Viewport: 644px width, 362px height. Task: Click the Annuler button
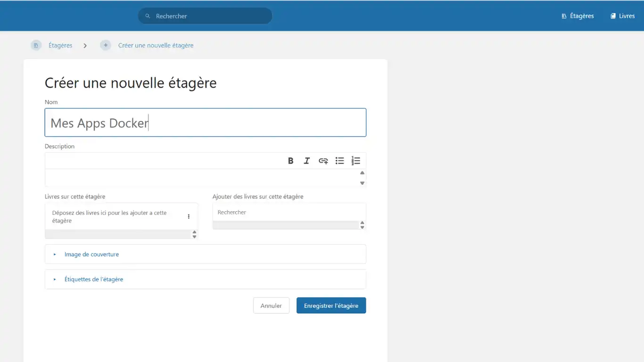tap(271, 305)
